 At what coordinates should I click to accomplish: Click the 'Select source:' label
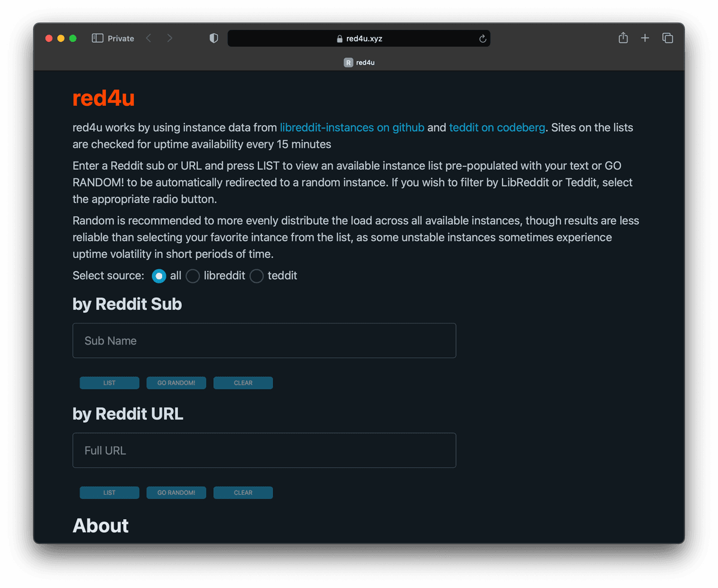108,276
